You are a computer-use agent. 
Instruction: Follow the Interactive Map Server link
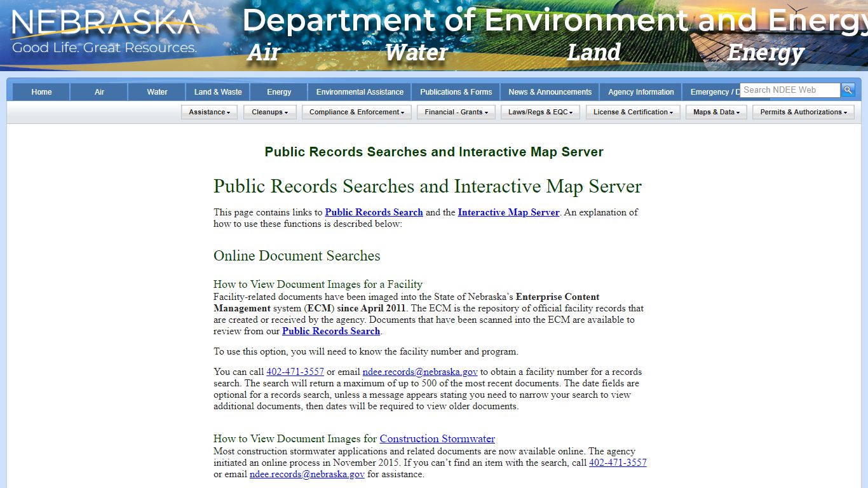(508, 212)
